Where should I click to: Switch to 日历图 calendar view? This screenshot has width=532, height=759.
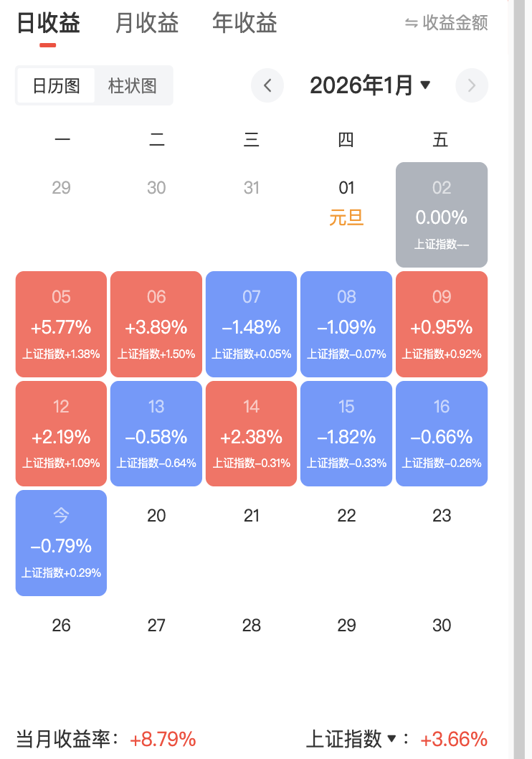[56, 86]
